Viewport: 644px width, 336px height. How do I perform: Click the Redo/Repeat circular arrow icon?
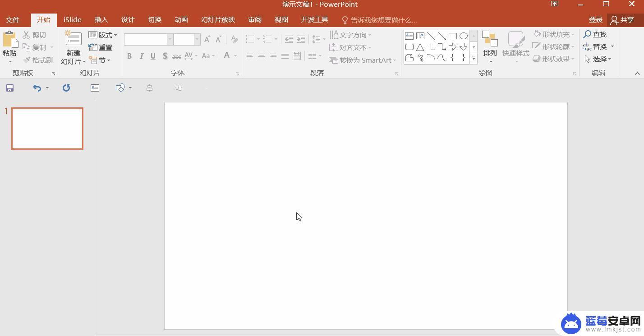tap(66, 88)
